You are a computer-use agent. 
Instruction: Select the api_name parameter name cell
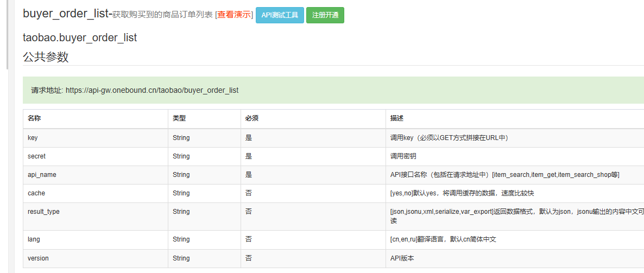click(x=95, y=175)
